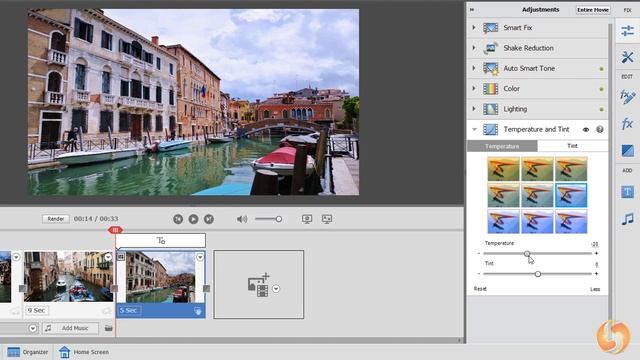Toggle the Color applied indicator dot

click(x=601, y=89)
